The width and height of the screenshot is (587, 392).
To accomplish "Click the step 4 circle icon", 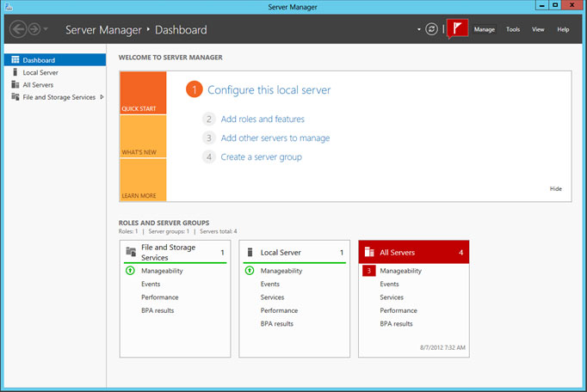I will [x=209, y=157].
